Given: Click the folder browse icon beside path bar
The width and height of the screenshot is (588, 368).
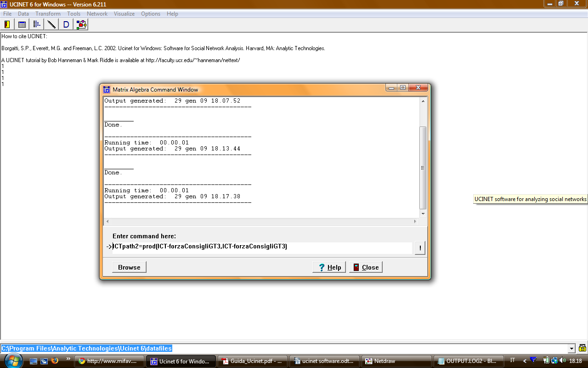Looking at the screenshot, I should [x=582, y=348].
